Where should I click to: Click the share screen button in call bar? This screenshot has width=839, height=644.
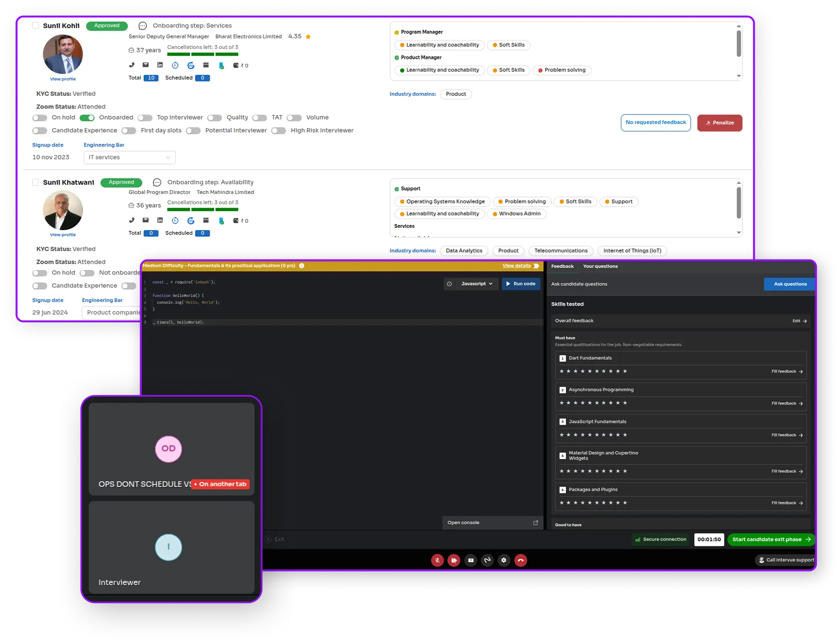click(470, 560)
